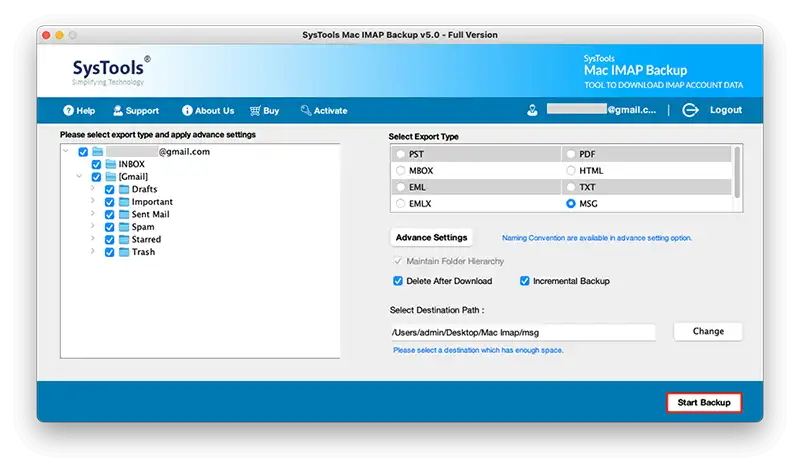Click the About Us info icon
The width and height of the screenshot is (800, 470).
[x=187, y=111]
